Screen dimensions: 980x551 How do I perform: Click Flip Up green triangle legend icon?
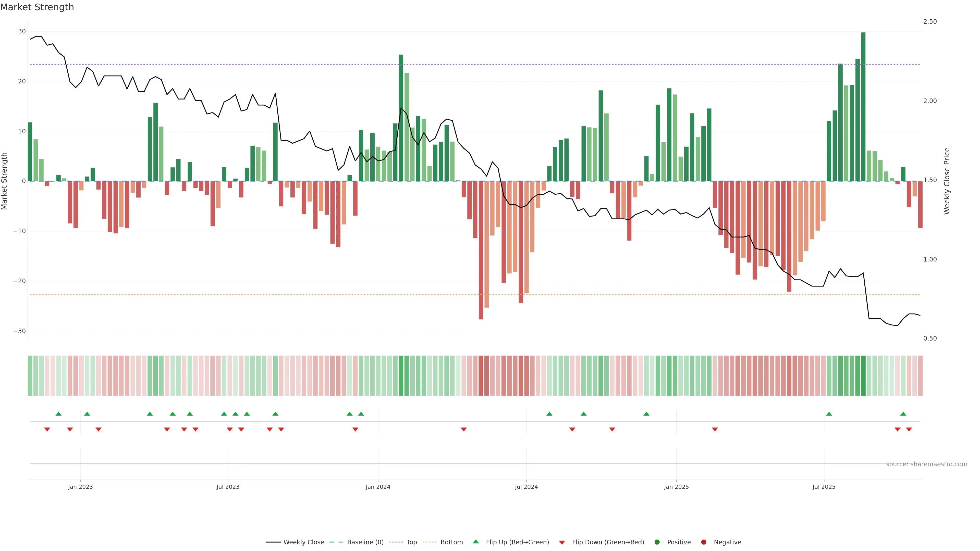click(475, 542)
